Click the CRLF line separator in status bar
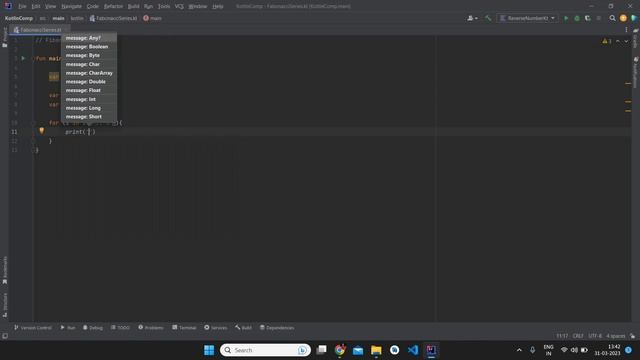 [x=578, y=336]
